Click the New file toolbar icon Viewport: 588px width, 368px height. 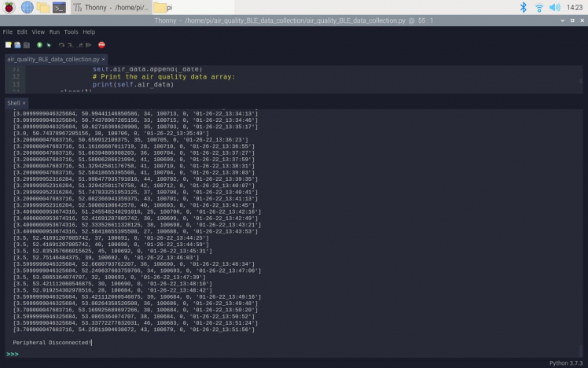coord(7,45)
